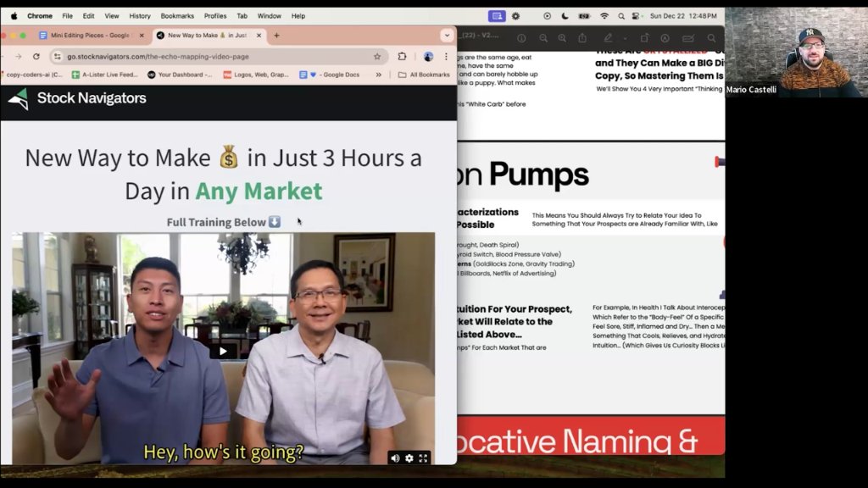Open the Help menu
868x488 pixels.
(x=298, y=16)
